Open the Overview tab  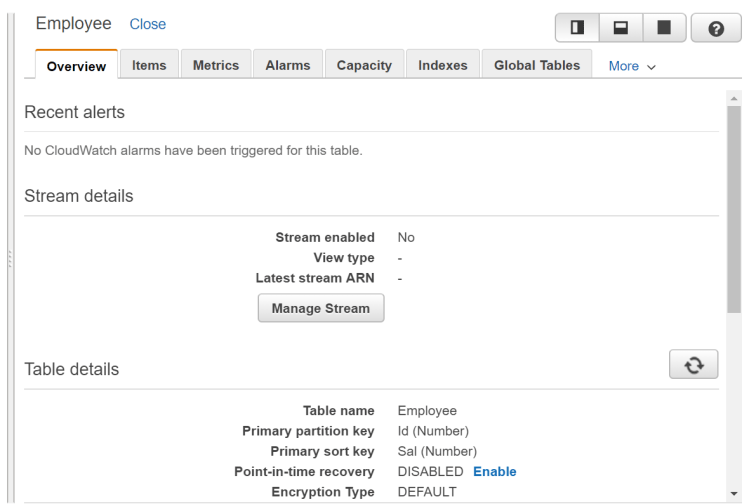[76, 66]
